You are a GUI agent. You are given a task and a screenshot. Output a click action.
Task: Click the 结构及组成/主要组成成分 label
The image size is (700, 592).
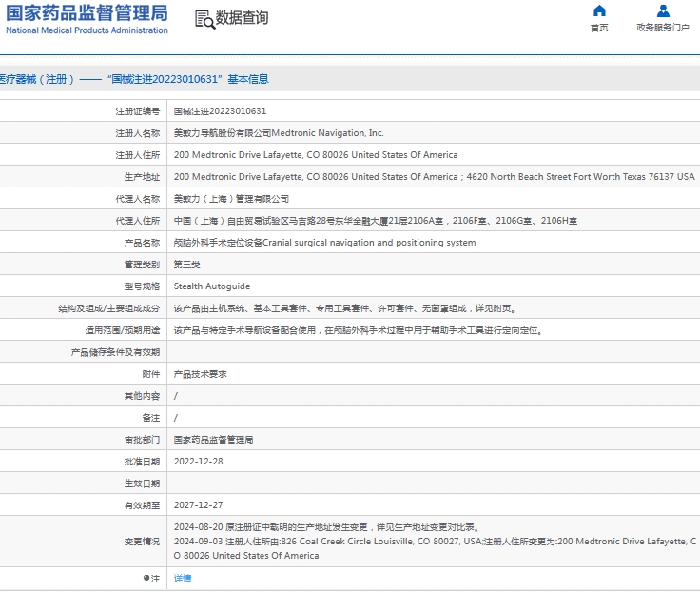(109, 308)
